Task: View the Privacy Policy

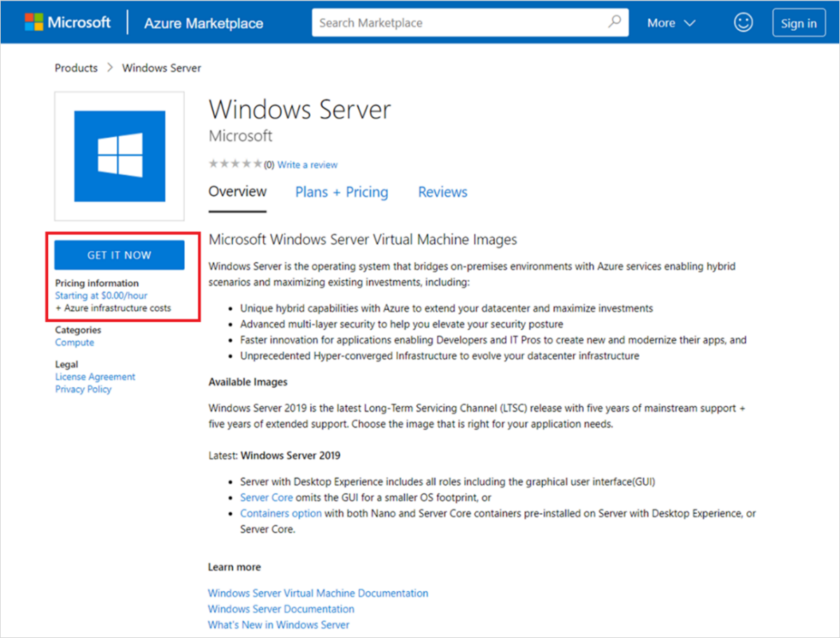Action: (x=83, y=389)
